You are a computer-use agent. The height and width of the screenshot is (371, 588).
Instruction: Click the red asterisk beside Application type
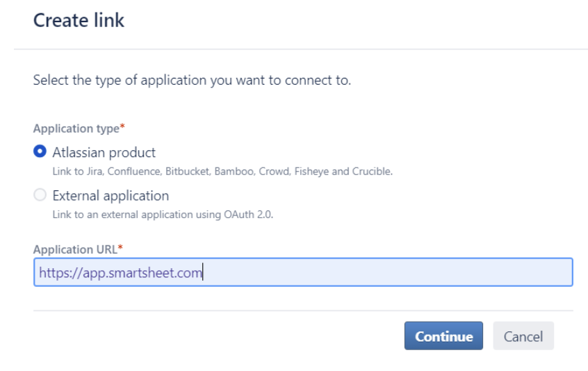(x=122, y=127)
